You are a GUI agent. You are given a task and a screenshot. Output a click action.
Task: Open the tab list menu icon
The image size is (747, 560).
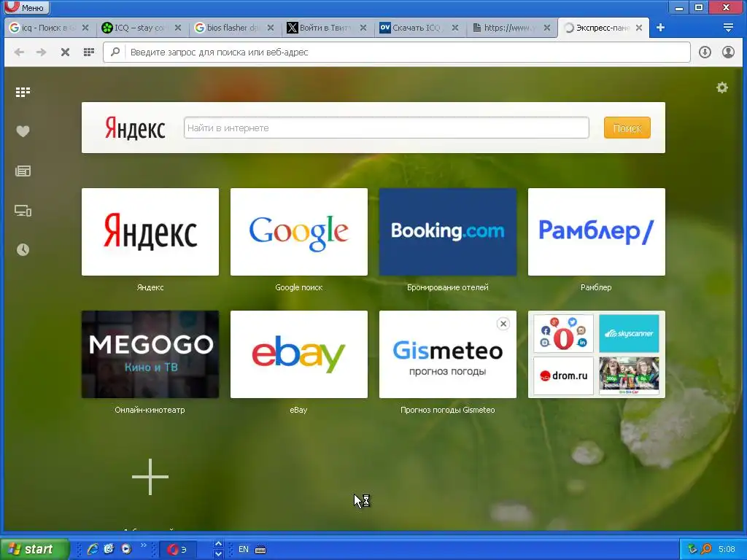[x=728, y=28]
